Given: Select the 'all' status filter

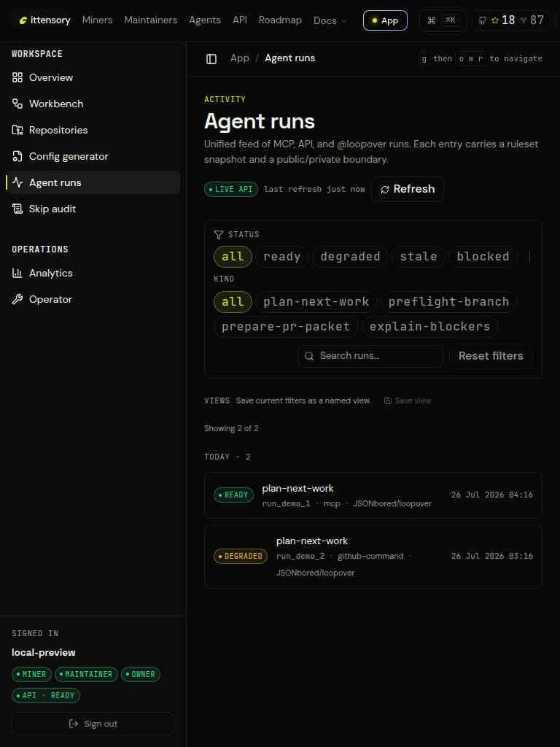Looking at the screenshot, I should [233, 257].
